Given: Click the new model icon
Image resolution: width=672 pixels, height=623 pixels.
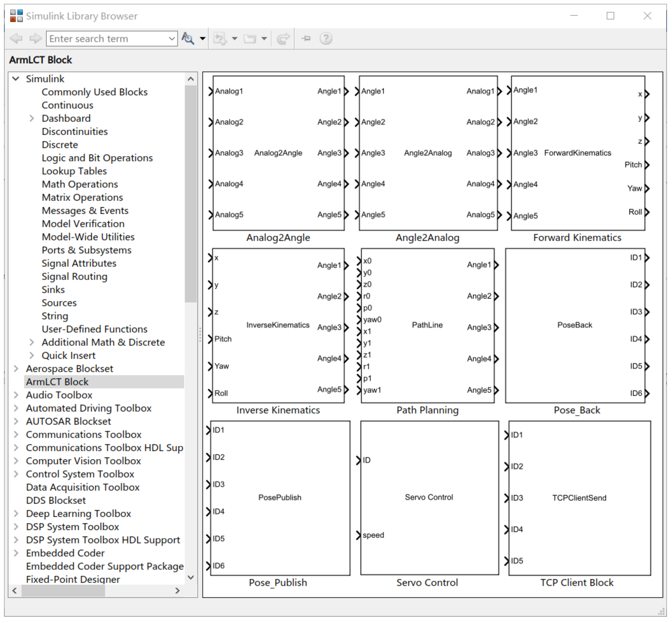Looking at the screenshot, I should point(220,38).
